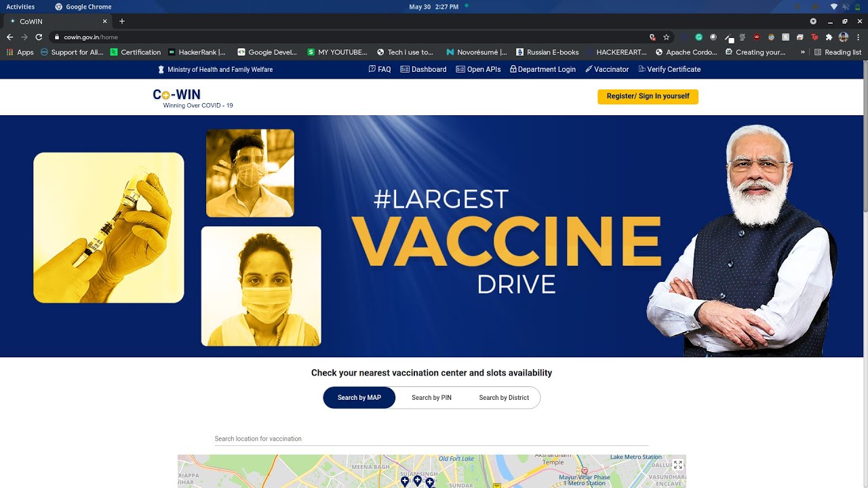The image size is (868, 488).
Task: Click the Co-WIN logo
Action: click(193, 98)
